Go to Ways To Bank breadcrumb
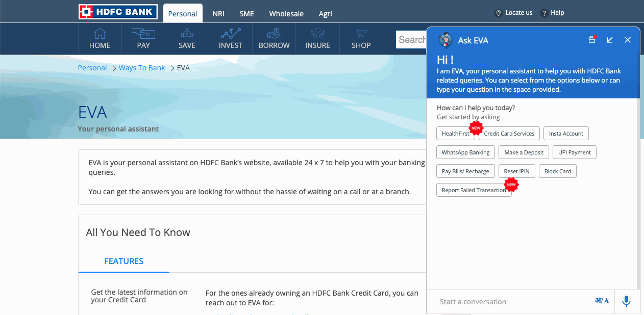 pyautogui.click(x=142, y=68)
